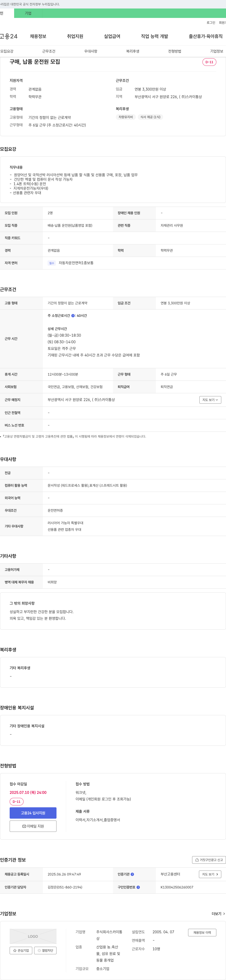Apply via 고용24 입사지원 button

click(x=33, y=813)
